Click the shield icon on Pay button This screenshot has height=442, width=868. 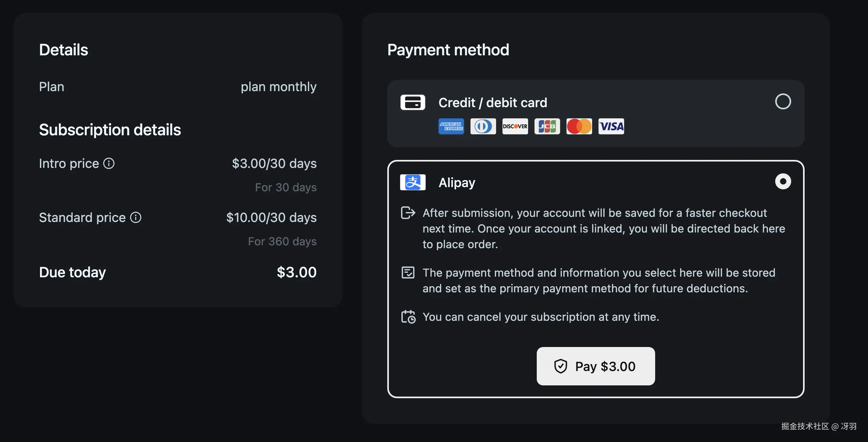pyautogui.click(x=561, y=366)
